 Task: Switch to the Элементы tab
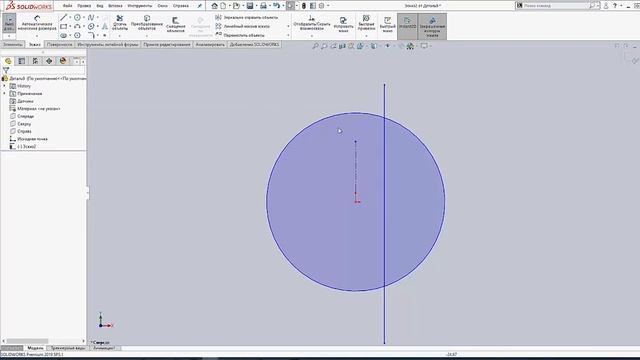click(x=12, y=44)
